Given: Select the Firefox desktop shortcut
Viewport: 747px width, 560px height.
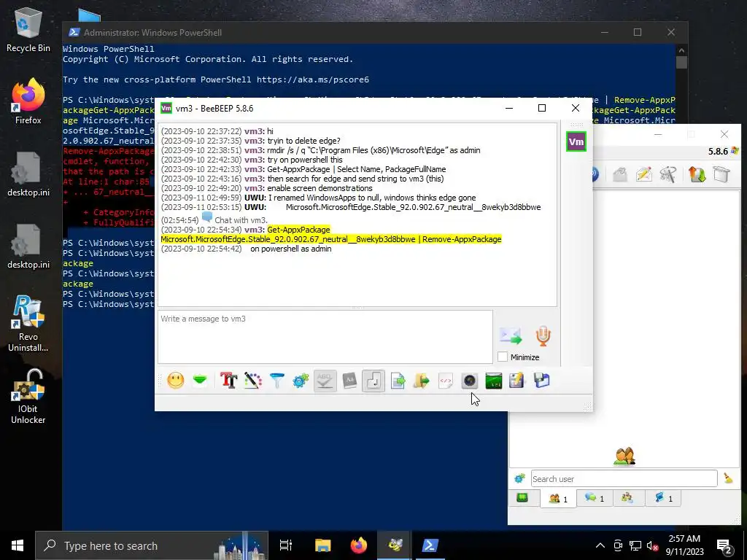Looking at the screenshot, I should [28, 101].
